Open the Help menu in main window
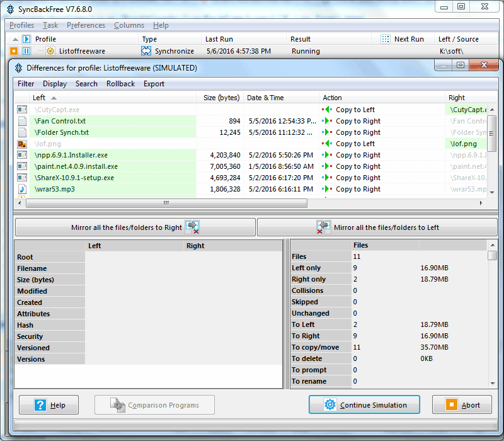Image resolution: width=504 pixels, height=441 pixels. 161,25
